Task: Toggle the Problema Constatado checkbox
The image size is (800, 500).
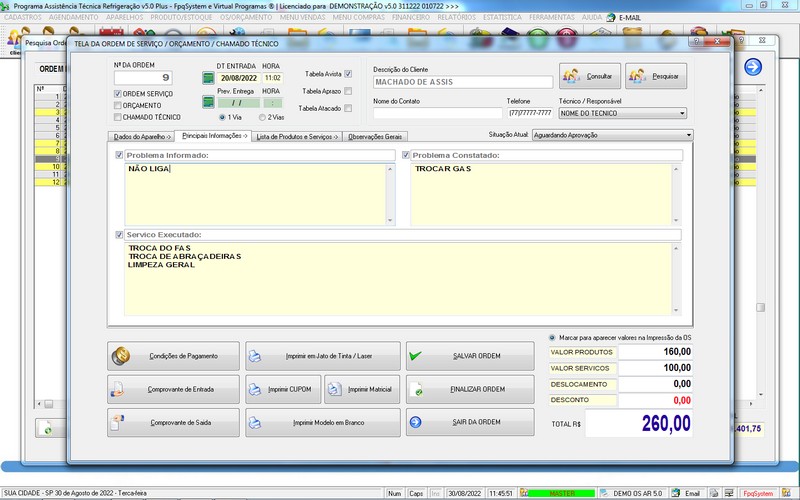Action: click(x=406, y=155)
